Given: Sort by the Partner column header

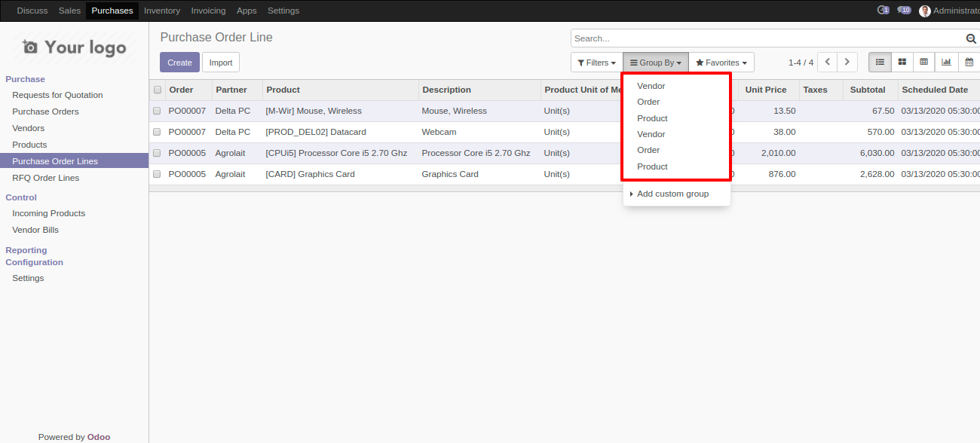Looking at the screenshot, I should [x=237, y=90].
